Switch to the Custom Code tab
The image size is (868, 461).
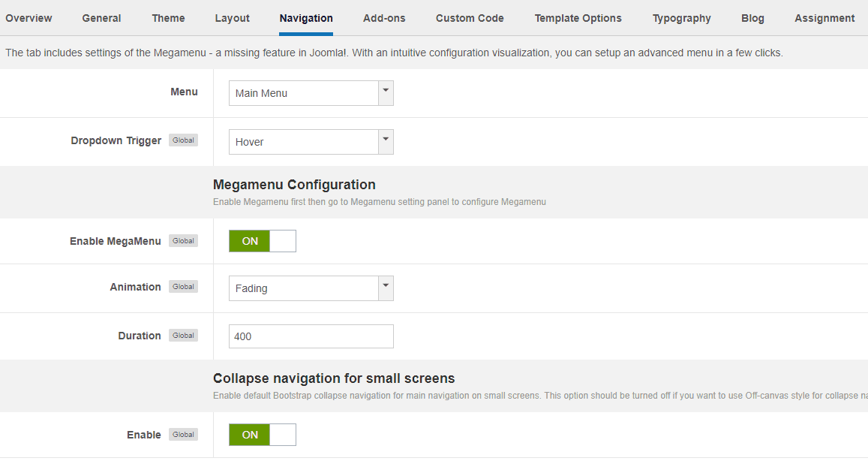[470, 18]
